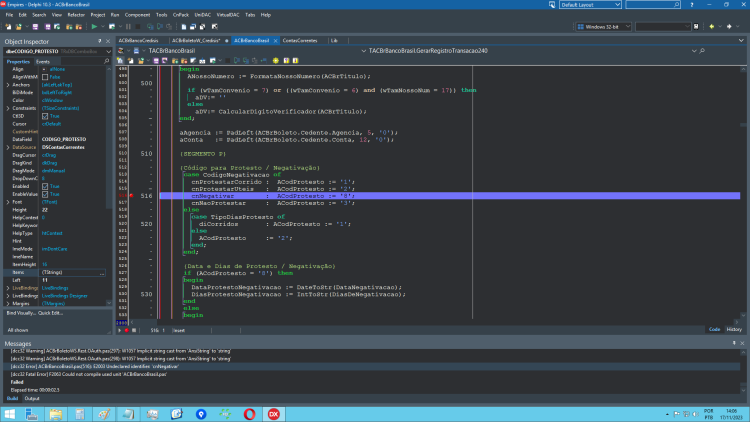Expand the Constraints property
Viewport: 750px width, 422px height.
pyautogui.click(x=8, y=108)
